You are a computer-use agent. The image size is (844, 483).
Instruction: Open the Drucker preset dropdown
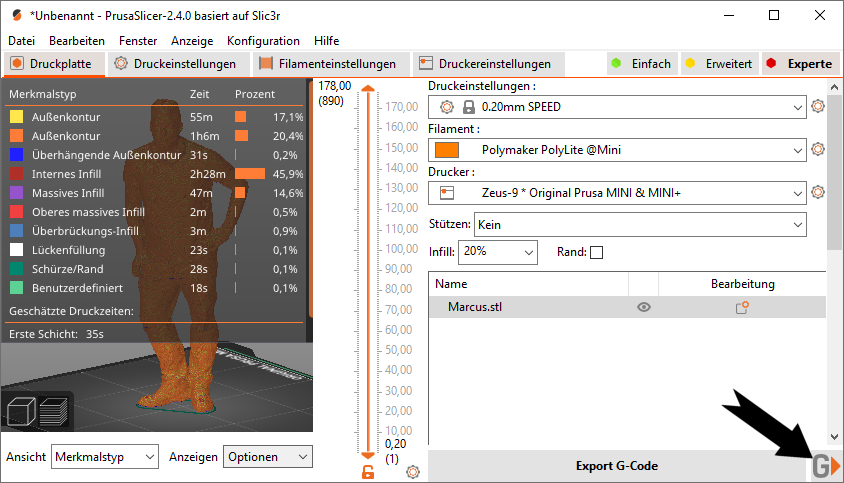(x=617, y=193)
